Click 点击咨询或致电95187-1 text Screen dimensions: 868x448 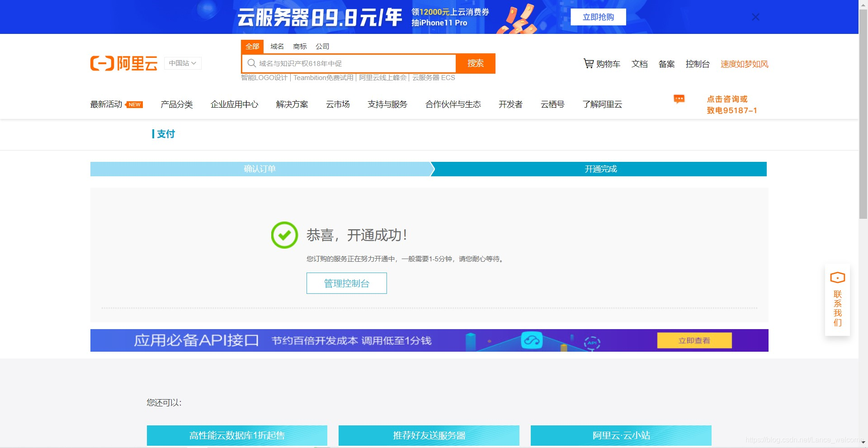pyautogui.click(x=732, y=104)
